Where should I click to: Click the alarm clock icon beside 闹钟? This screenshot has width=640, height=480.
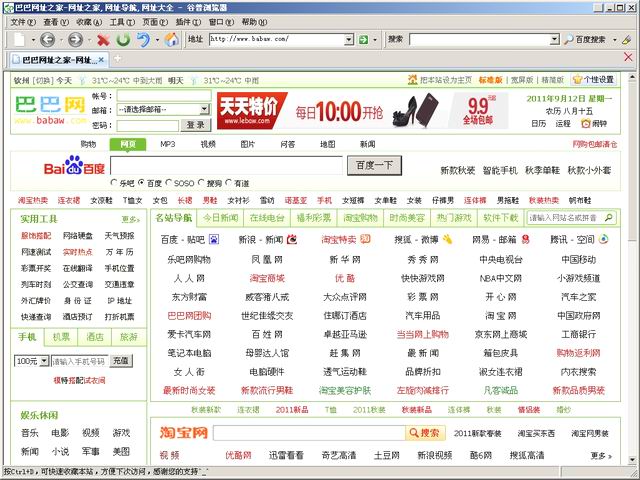point(586,123)
